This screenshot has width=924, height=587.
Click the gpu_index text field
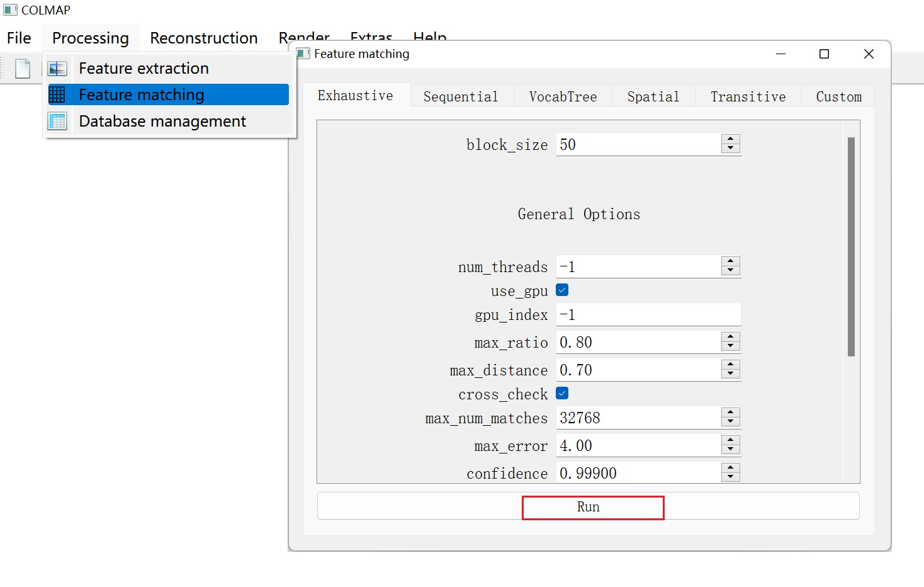(648, 314)
